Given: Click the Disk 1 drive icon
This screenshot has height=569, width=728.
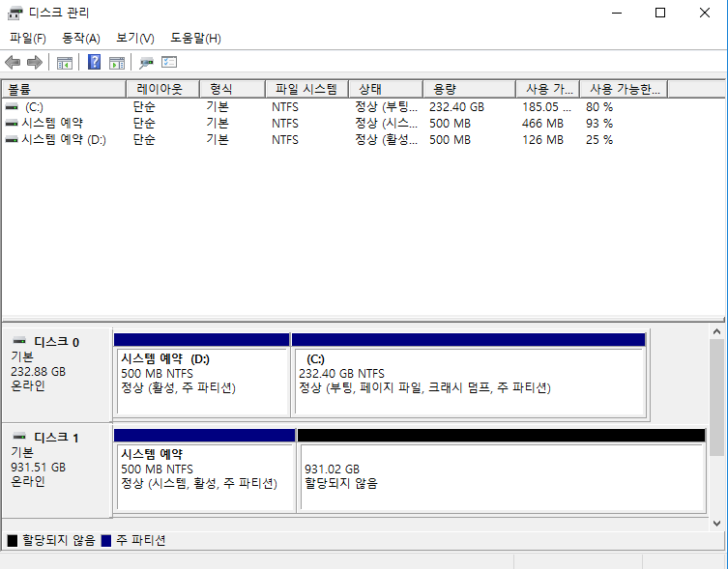Looking at the screenshot, I should pyautogui.click(x=19, y=436).
